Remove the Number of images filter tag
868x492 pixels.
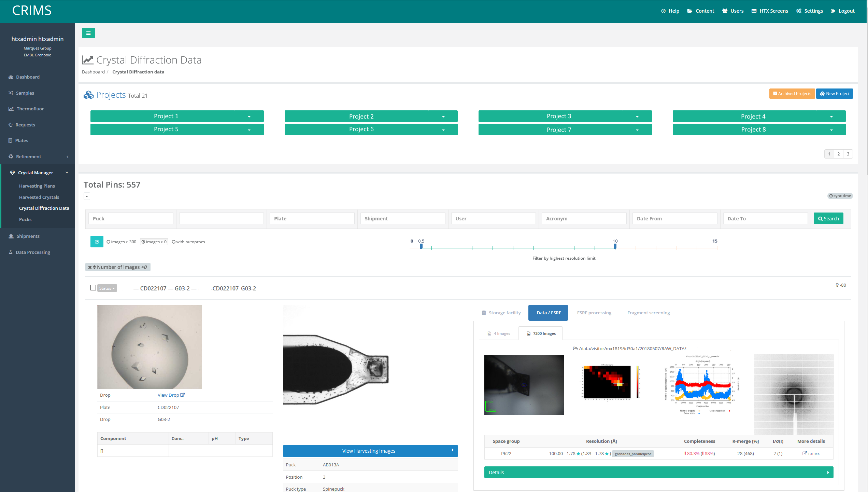pyautogui.click(x=90, y=267)
